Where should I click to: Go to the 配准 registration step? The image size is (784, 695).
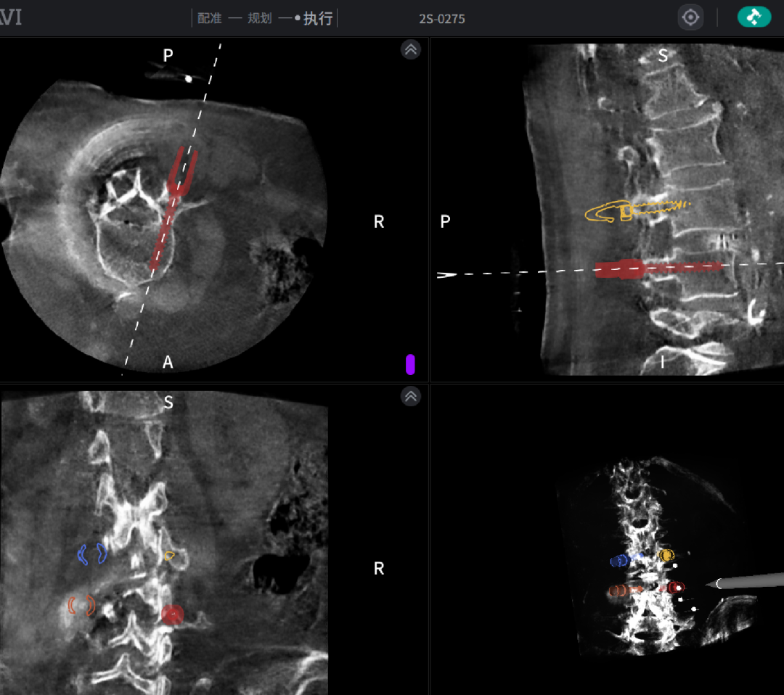tap(210, 18)
